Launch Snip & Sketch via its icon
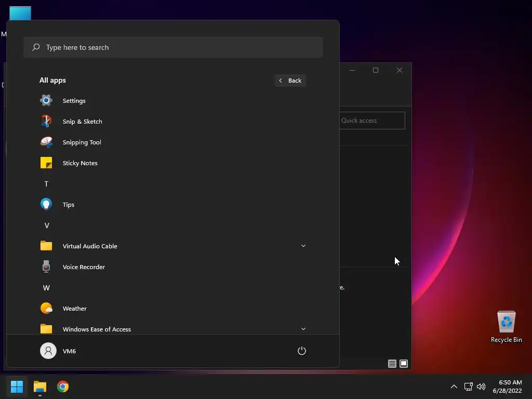The width and height of the screenshot is (532, 399). 46,121
